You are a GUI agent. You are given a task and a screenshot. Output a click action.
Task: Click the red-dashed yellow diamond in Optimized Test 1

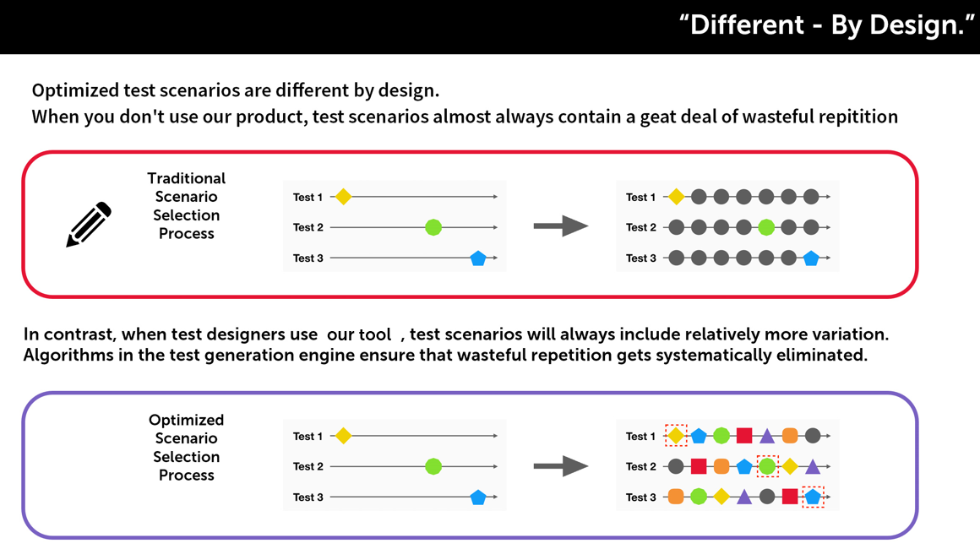point(676,435)
